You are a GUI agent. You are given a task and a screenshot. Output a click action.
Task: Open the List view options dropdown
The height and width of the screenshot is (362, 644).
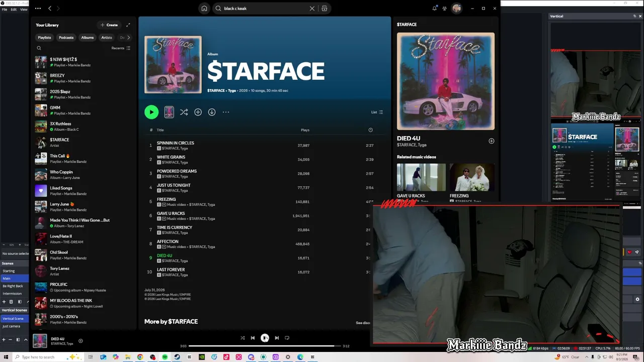point(377,112)
